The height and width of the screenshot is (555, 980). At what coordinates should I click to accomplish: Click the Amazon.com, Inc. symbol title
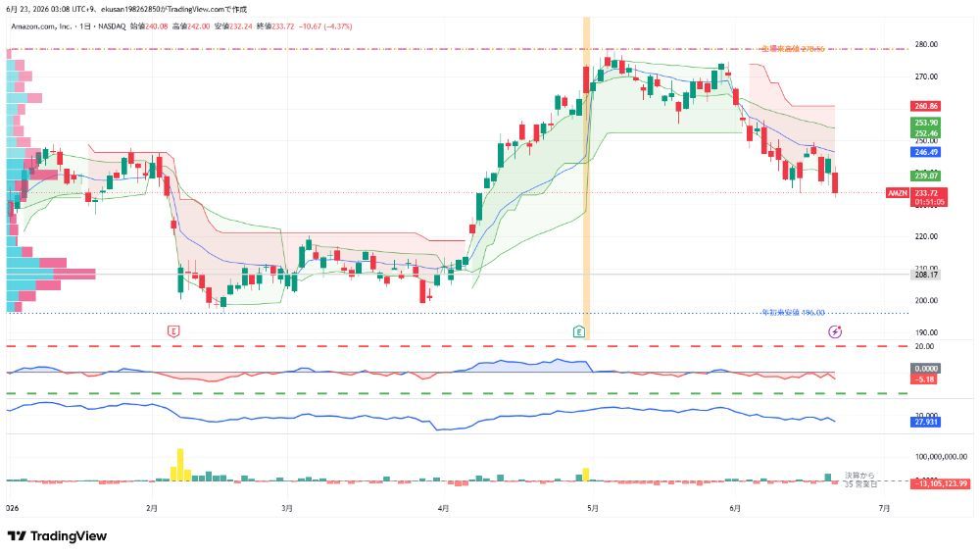click(41, 26)
